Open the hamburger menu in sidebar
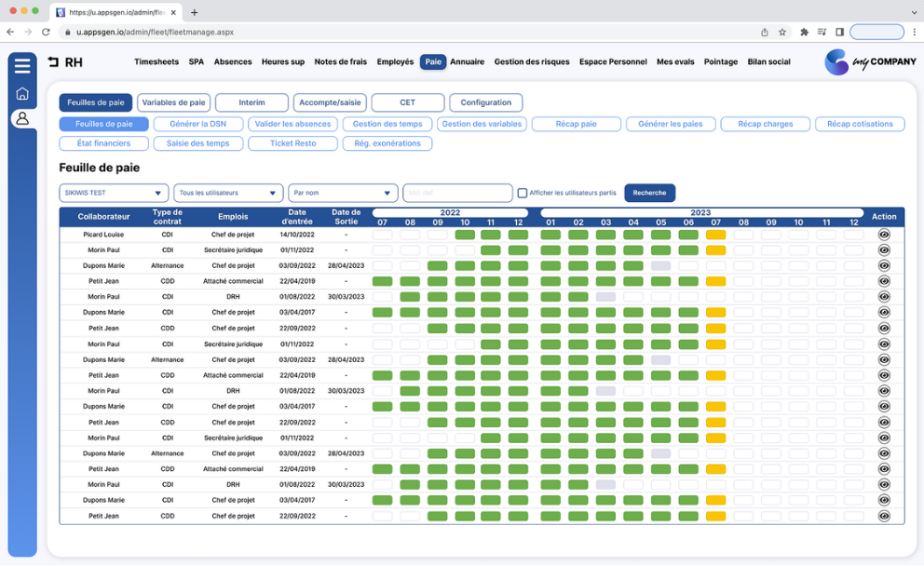Screen dimensions: 924x566 22,65
